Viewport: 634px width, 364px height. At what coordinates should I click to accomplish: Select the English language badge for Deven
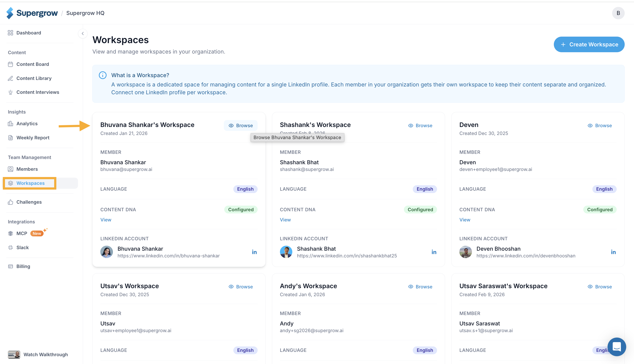[x=604, y=189]
